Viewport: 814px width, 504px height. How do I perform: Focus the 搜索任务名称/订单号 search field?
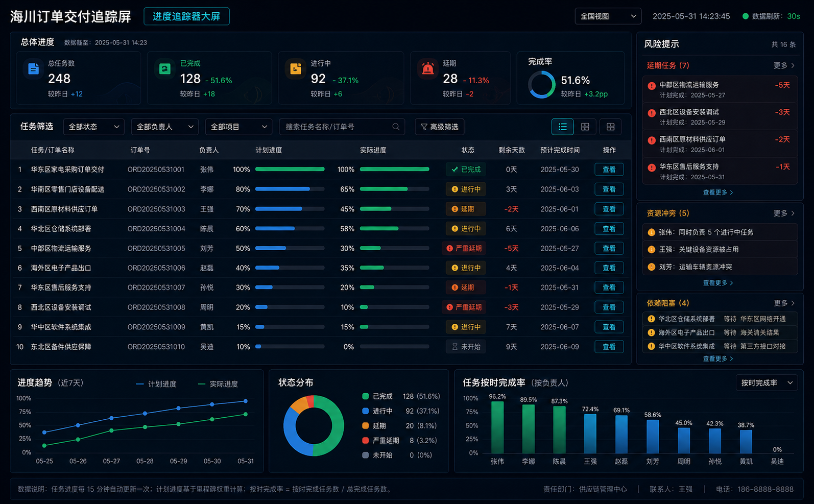click(342, 127)
